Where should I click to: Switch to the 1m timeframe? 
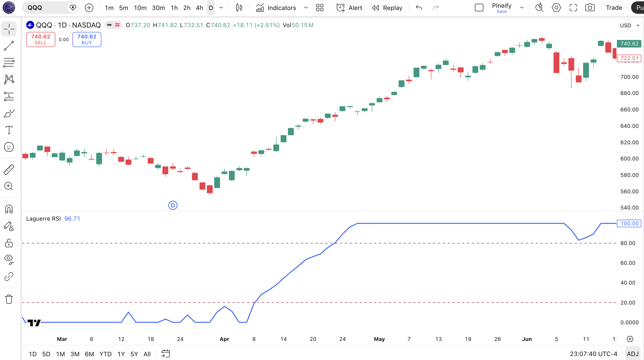pos(109,8)
